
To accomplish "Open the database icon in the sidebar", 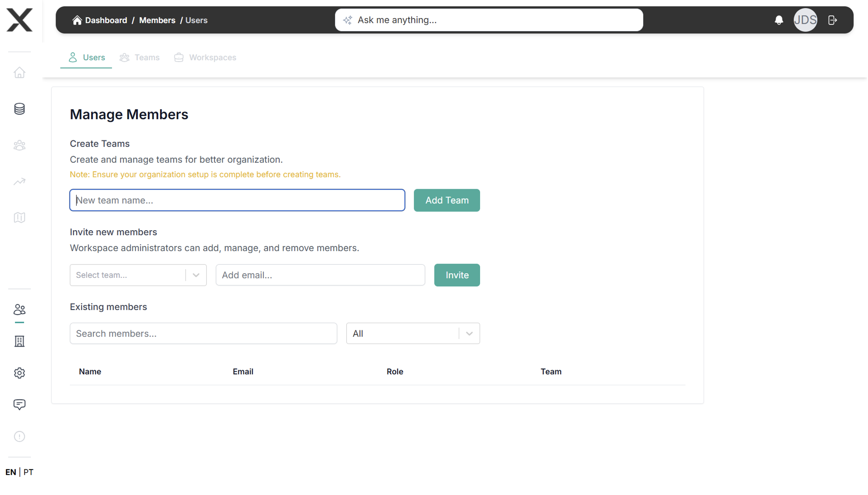I will (x=19, y=109).
